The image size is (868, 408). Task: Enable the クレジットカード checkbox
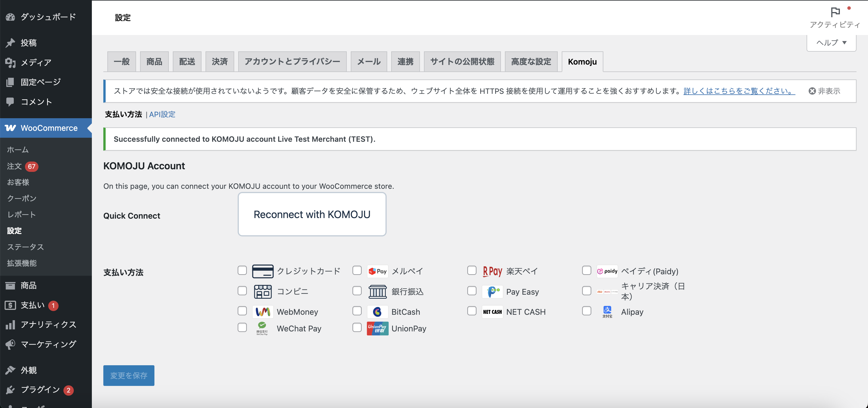[242, 271]
